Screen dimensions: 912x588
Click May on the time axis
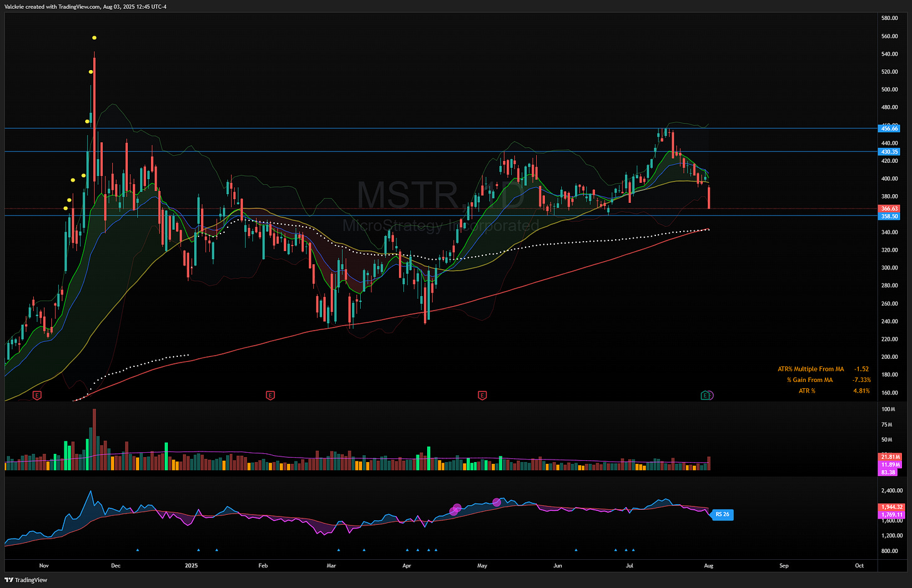[x=482, y=565]
